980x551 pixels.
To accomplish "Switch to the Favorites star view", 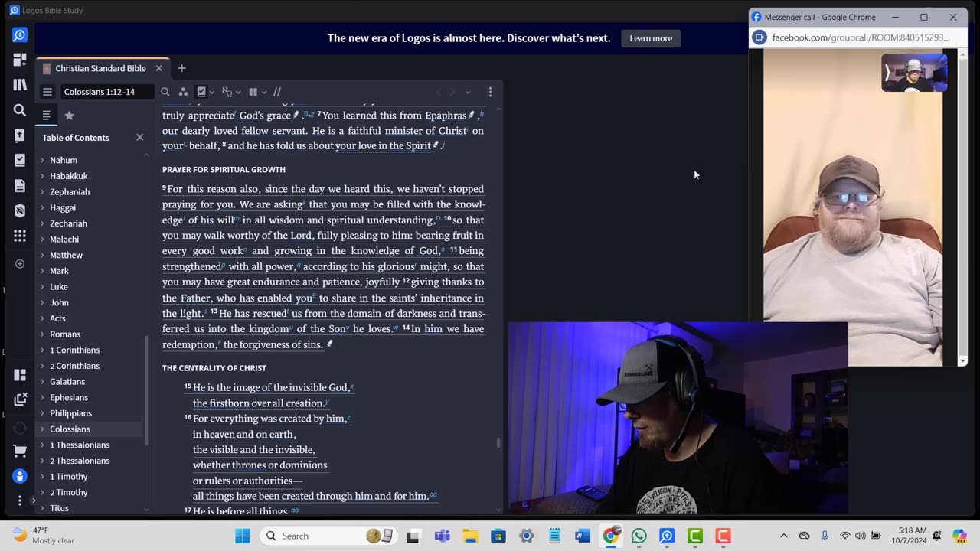I will point(69,116).
